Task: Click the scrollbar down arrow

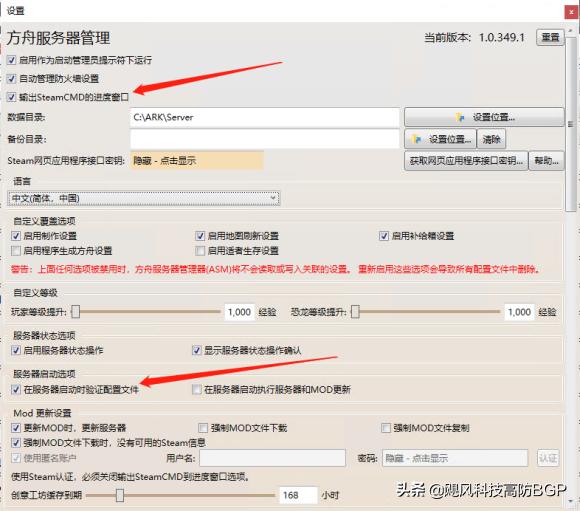Action: point(571,502)
